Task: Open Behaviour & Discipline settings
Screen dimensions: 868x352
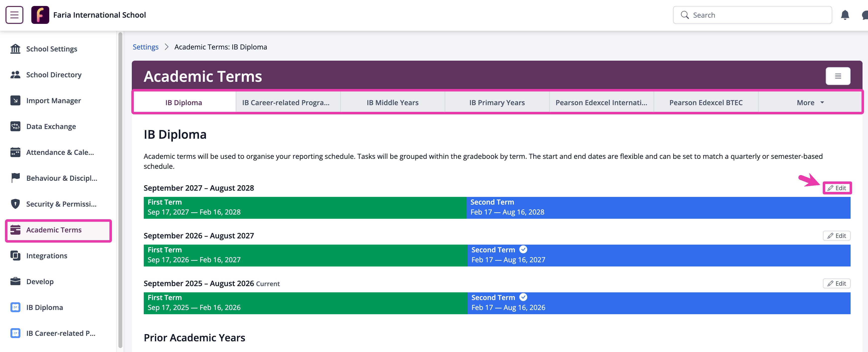Action: click(x=15, y=178)
